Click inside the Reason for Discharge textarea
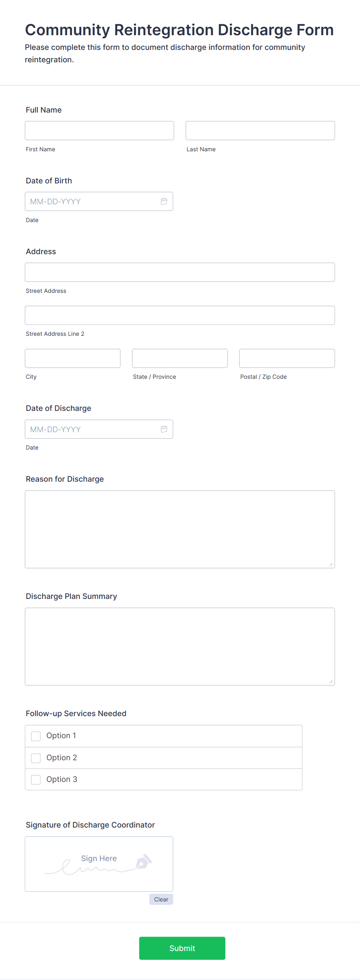360x980 pixels. [180, 529]
